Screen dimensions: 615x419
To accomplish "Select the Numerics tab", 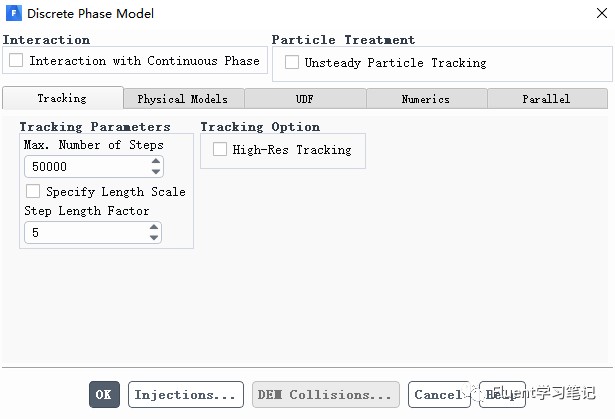I will pos(426,99).
